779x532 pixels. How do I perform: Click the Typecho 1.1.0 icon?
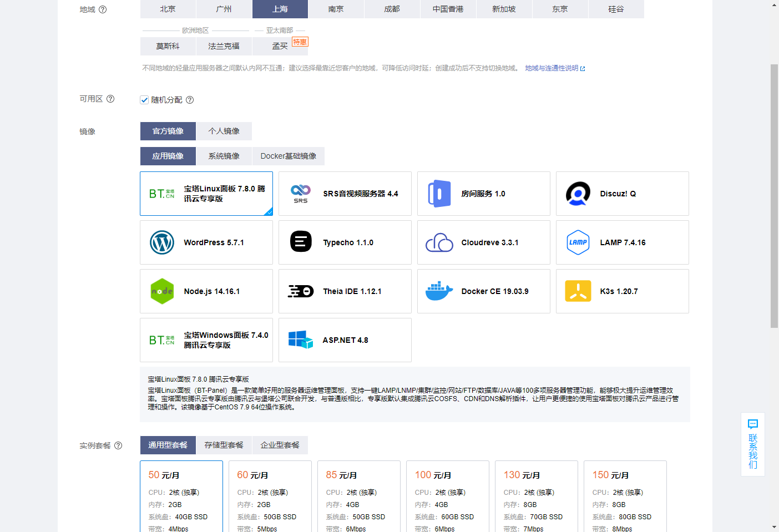(300, 242)
